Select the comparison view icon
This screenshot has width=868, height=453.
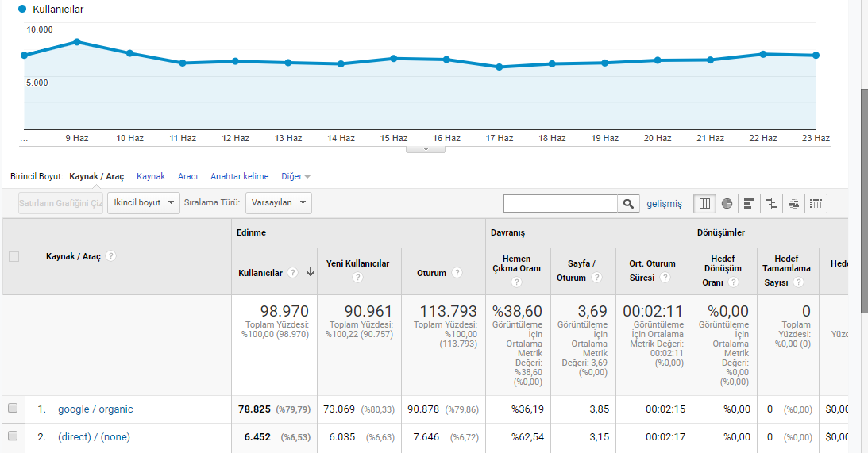point(771,204)
